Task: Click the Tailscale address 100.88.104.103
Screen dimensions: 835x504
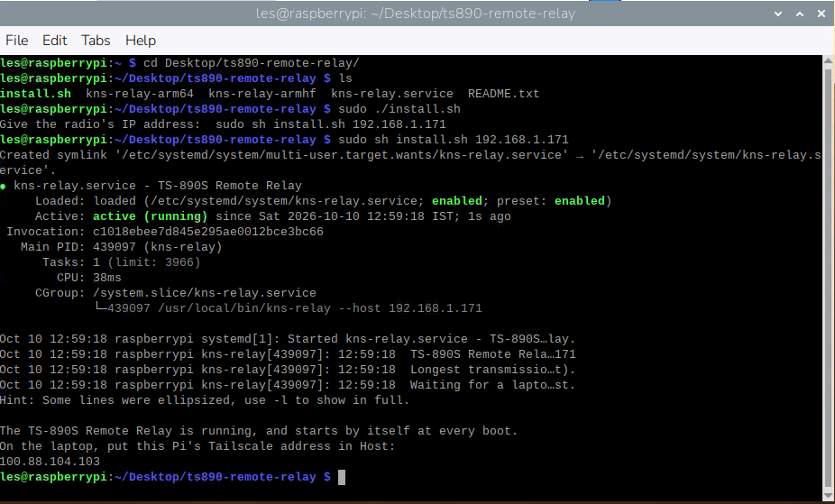Action: [x=50, y=462]
